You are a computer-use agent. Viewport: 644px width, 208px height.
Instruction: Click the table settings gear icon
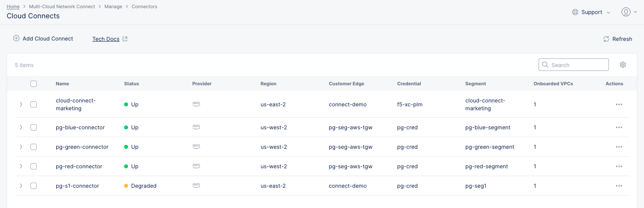coord(623,65)
